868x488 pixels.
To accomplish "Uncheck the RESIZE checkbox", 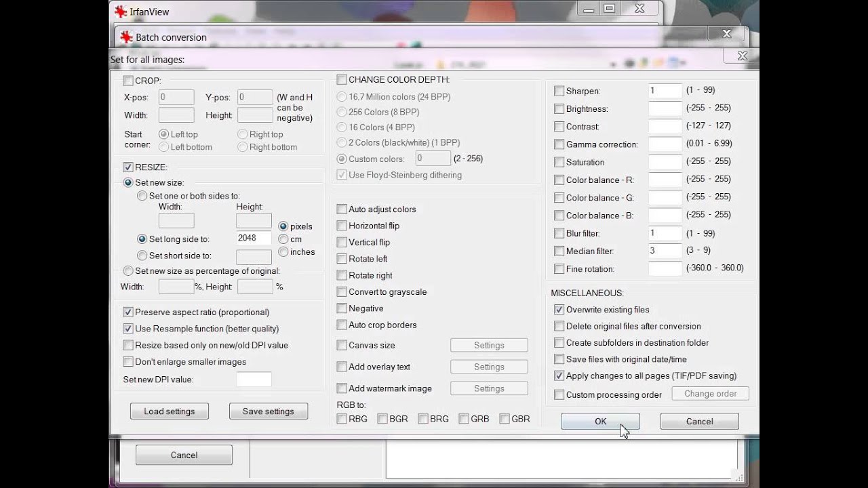I will [x=128, y=167].
